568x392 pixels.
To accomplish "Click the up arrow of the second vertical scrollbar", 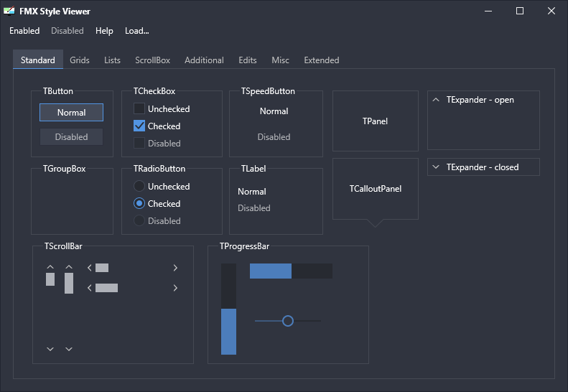I will (69, 267).
